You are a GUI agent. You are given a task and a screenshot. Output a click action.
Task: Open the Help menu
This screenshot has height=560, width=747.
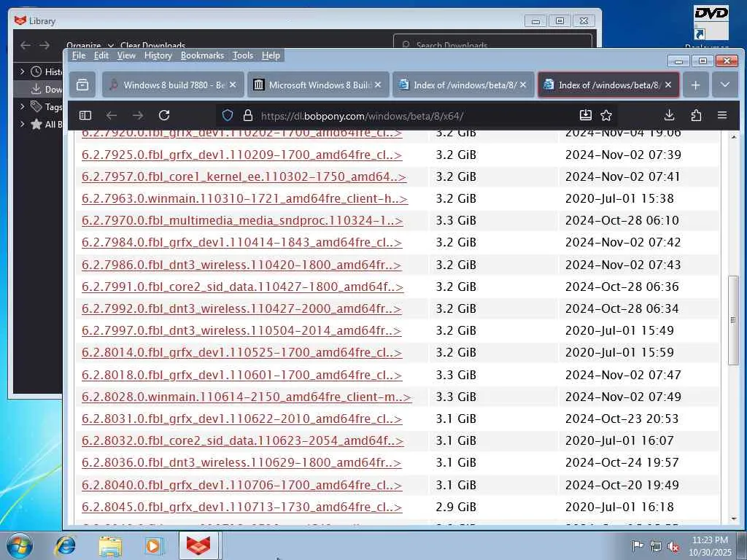(x=271, y=55)
